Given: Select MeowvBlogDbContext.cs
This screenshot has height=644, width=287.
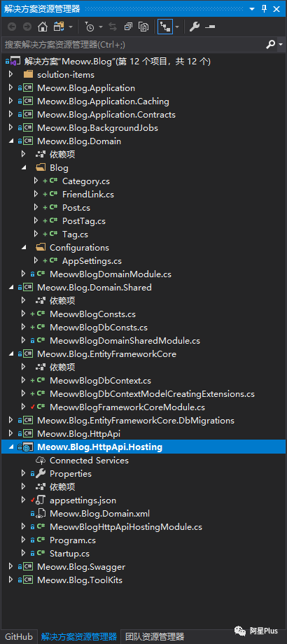Looking at the screenshot, I should pyautogui.click(x=101, y=381).
